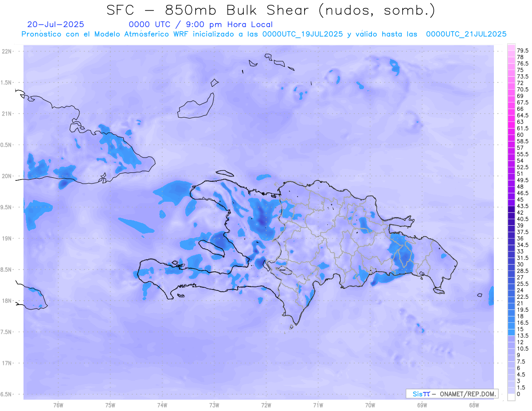Click the colorbar legend value '64.5'

tap(523, 115)
